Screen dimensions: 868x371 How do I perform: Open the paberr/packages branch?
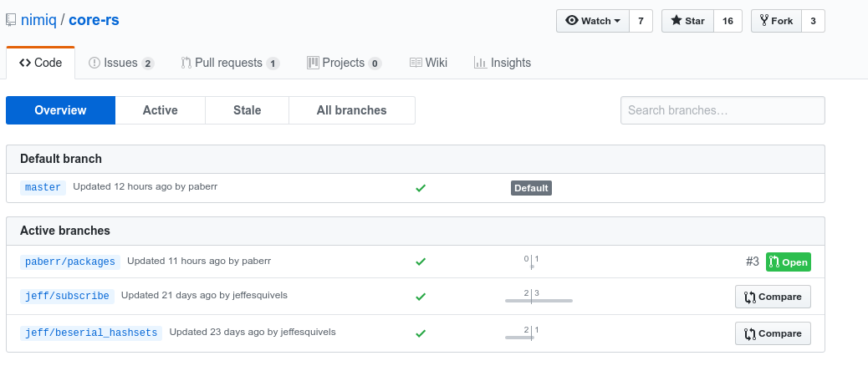point(70,262)
